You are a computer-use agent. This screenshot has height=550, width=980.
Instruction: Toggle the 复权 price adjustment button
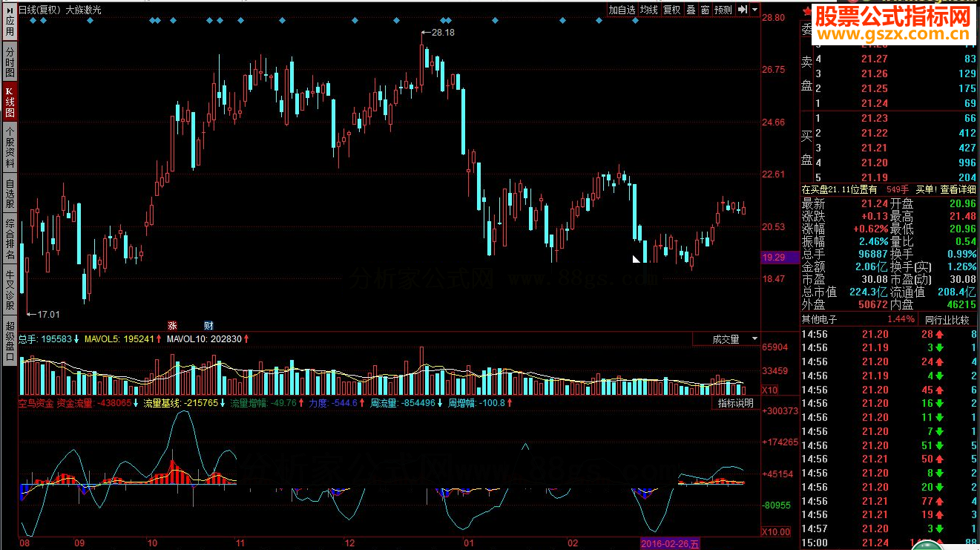tap(672, 10)
